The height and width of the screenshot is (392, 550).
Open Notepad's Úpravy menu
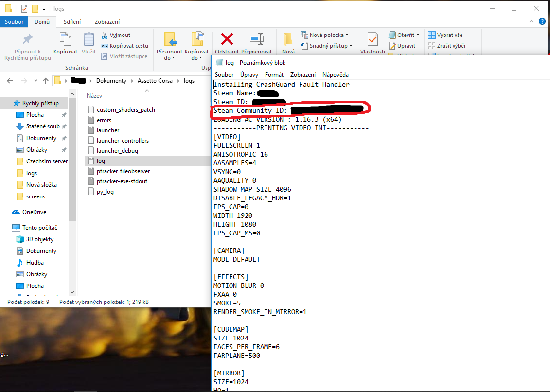[249, 75]
